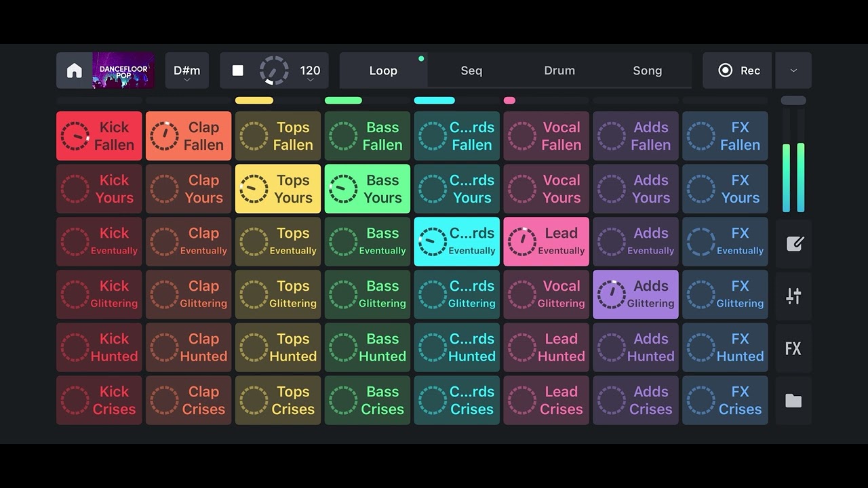Launch the Kick Eventually pad
This screenshot has height=488, width=868.
pos(99,242)
